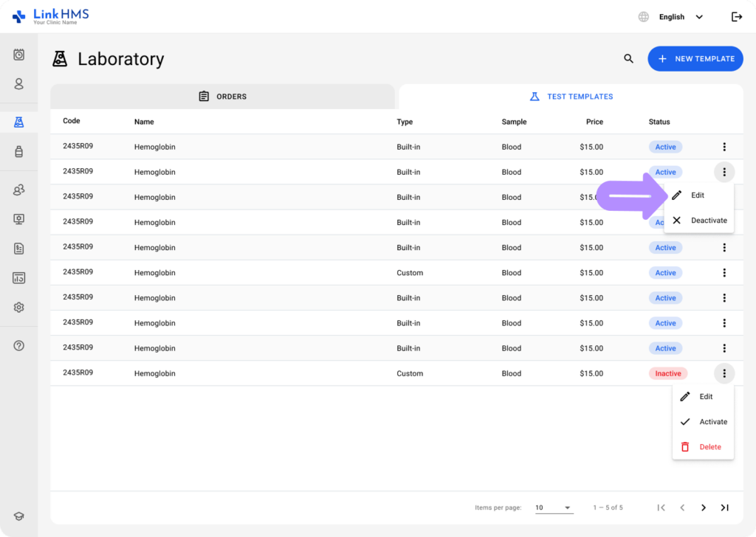Screen dimensions: 756x537
Task: Open the items per page dropdown
Action: click(x=554, y=507)
